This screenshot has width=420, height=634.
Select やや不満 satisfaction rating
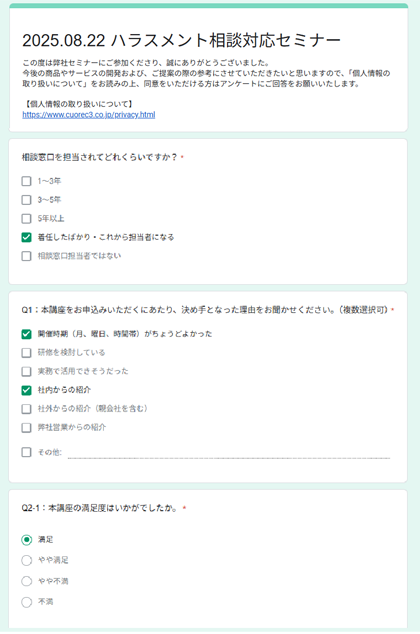click(27, 581)
